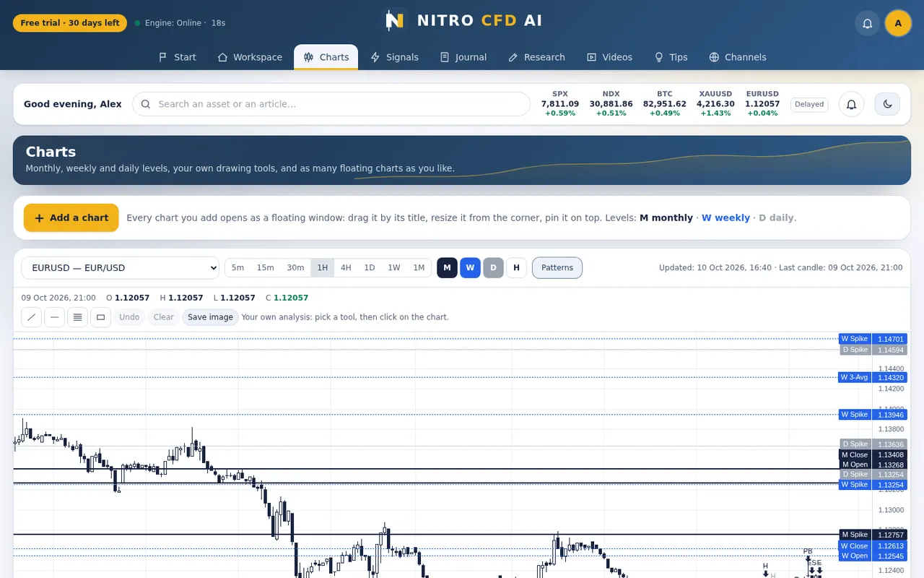Click the Clear button
The width and height of the screenshot is (924, 578).
pyautogui.click(x=164, y=317)
